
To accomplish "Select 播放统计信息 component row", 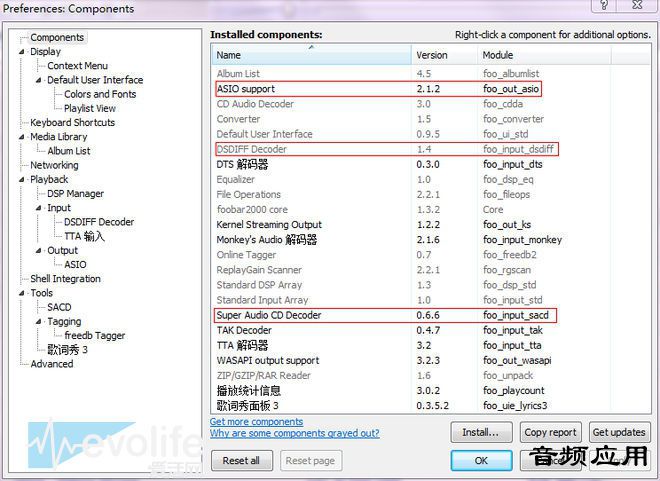I will [x=431, y=391].
